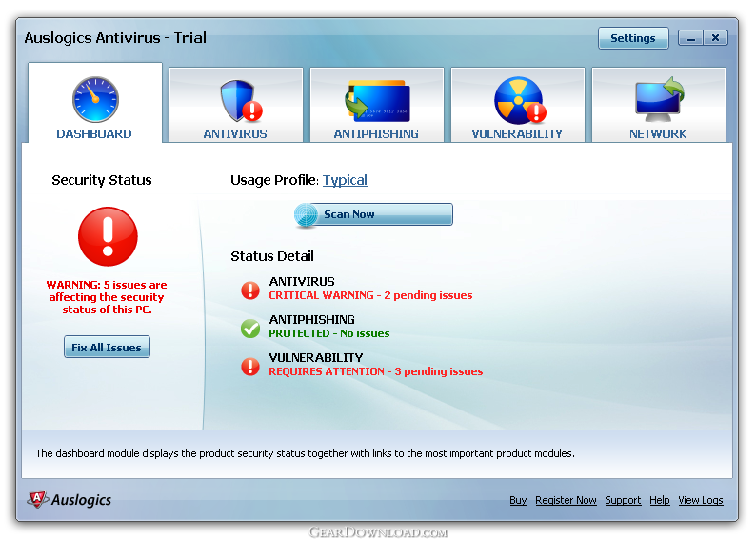The width and height of the screenshot is (756, 540).
Task: Click the radar icon on Scan Now button
Action: 307,215
